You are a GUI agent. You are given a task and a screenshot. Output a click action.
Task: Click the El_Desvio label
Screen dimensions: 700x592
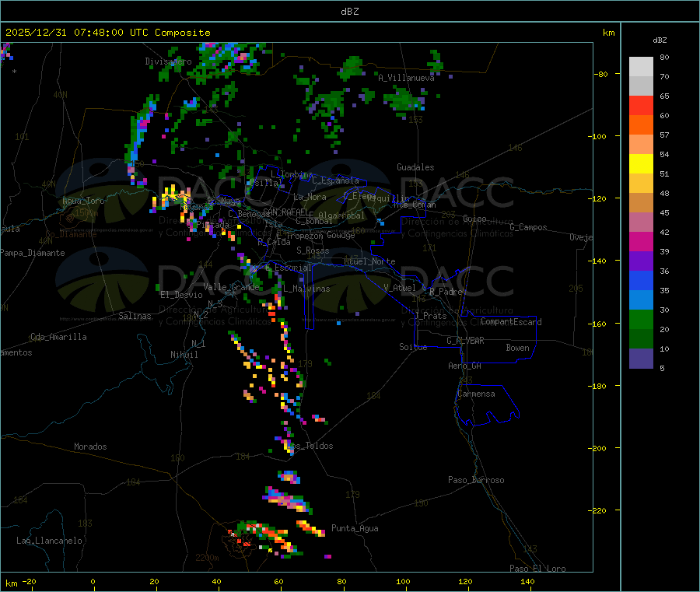pyautogui.click(x=181, y=295)
